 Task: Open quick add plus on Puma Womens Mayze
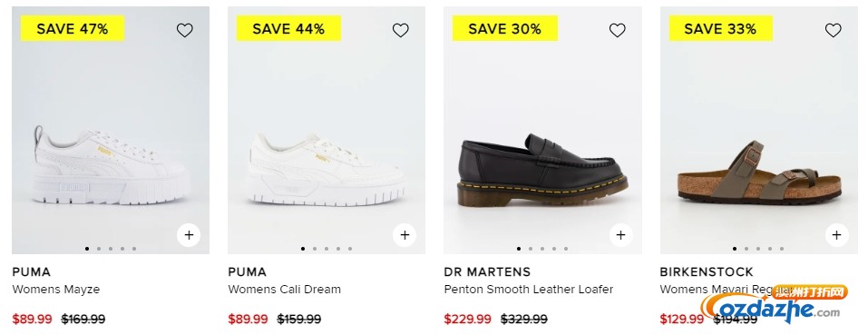click(189, 235)
